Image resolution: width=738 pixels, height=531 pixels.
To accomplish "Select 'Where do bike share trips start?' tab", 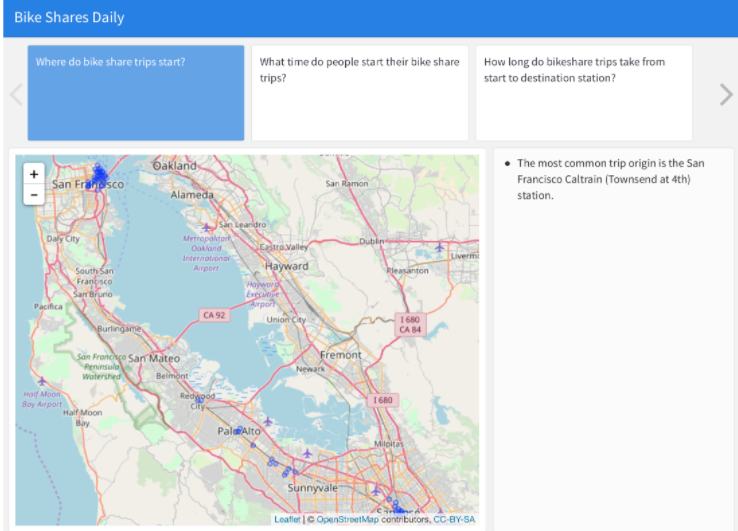I will (136, 93).
